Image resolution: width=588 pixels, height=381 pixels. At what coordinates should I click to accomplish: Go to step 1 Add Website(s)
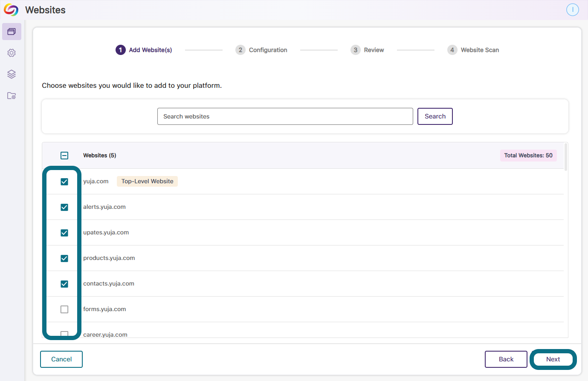pyautogui.click(x=144, y=50)
